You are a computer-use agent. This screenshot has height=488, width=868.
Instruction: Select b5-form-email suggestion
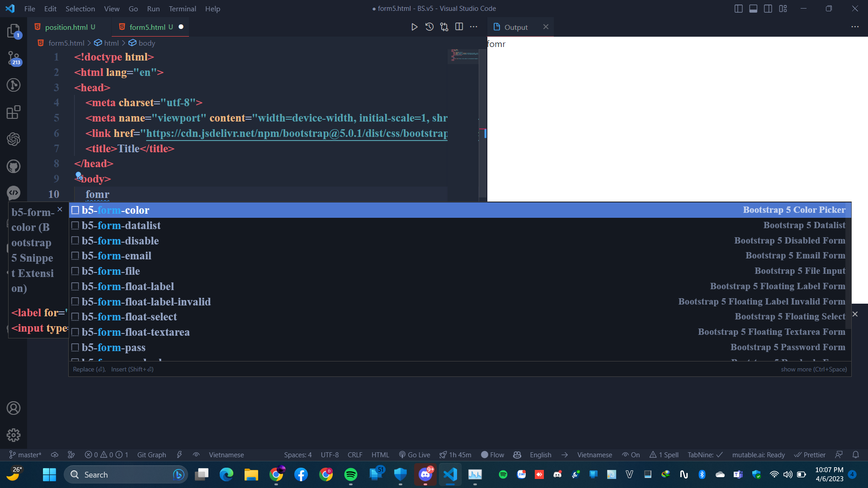[460, 256]
